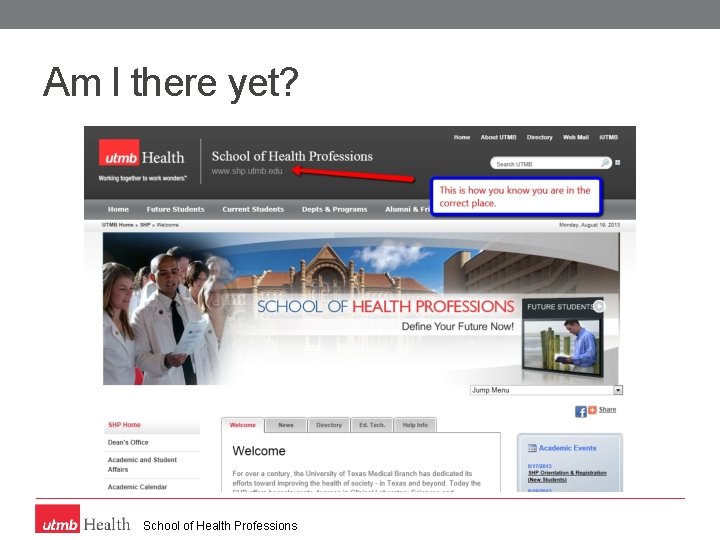Switch to the Ed. Tech. tab
The image size is (720, 540).
372,425
